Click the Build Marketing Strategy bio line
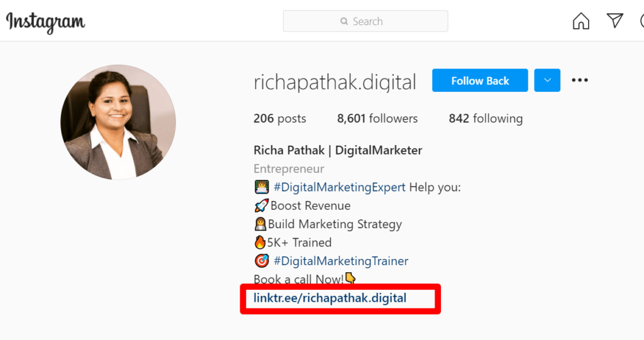This screenshot has height=340, width=644. click(x=328, y=224)
